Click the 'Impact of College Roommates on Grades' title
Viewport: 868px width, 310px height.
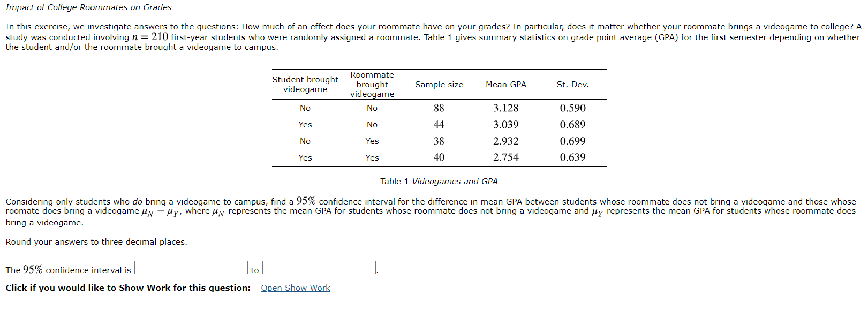[89, 7]
